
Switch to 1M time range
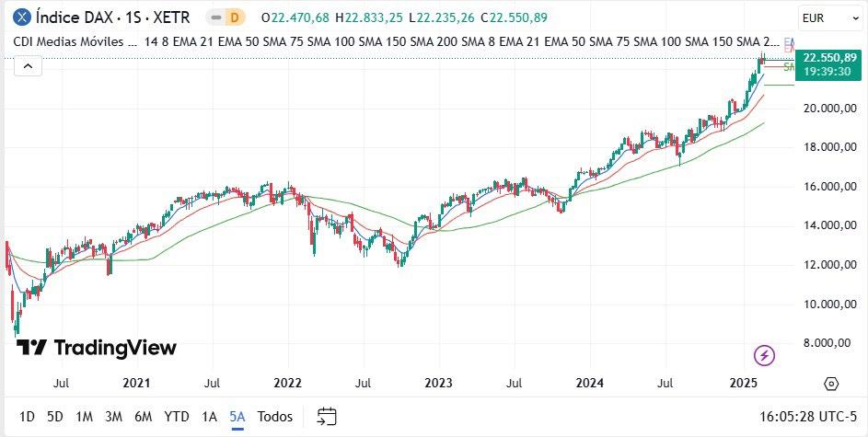pos(84,417)
